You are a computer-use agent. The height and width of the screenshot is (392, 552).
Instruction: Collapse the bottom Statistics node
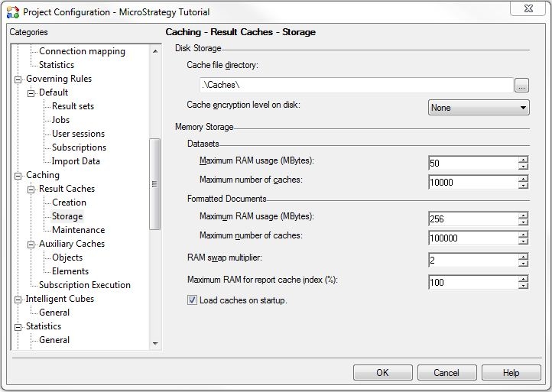18,327
